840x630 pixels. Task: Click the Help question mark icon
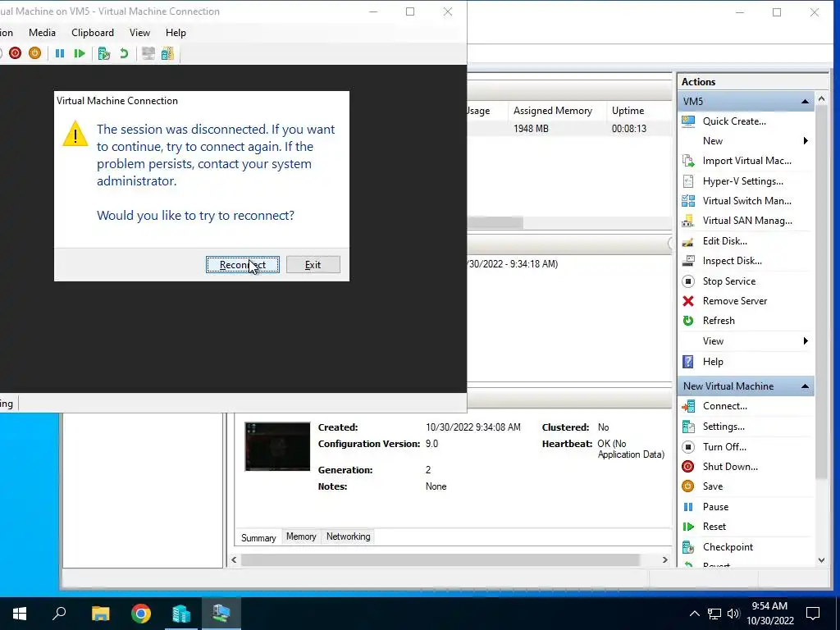(688, 362)
